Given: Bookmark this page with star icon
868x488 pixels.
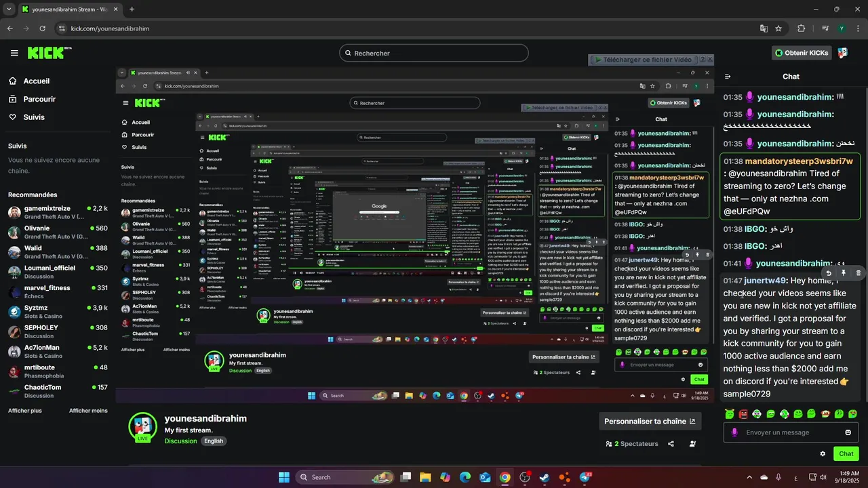Looking at the screenshot, I should [778, 28].
